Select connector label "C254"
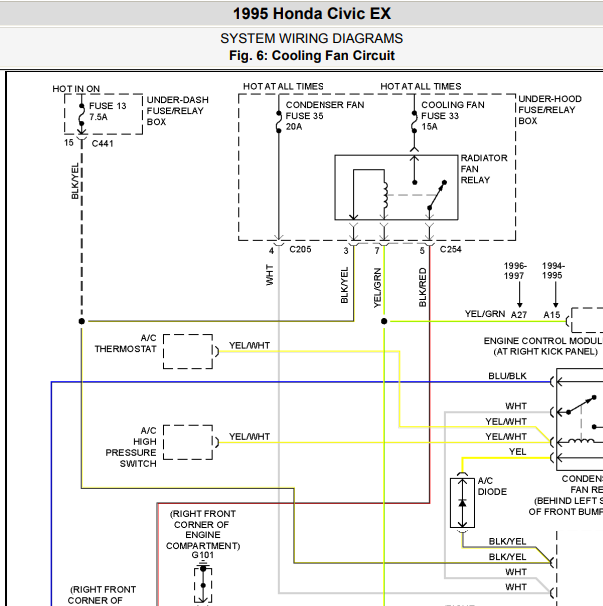The width and height of the screenshot is (603, 606). [450, 249]
